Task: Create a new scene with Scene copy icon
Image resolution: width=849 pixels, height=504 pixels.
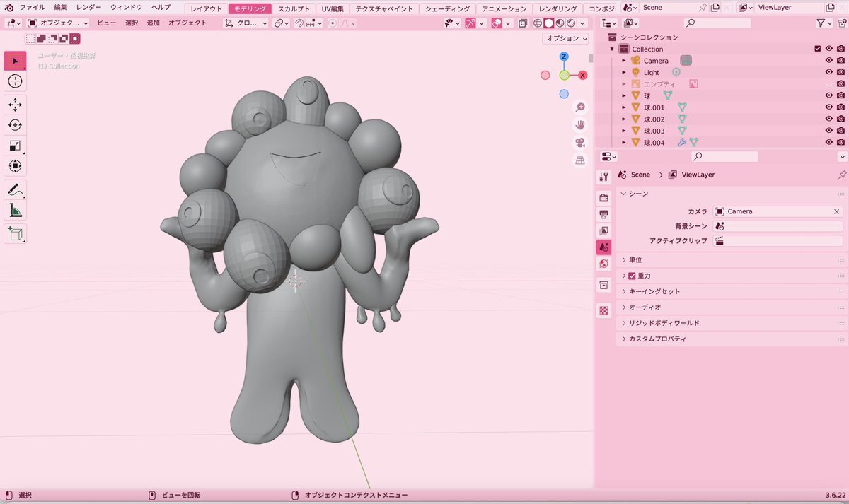Action: tap(715, 7)
